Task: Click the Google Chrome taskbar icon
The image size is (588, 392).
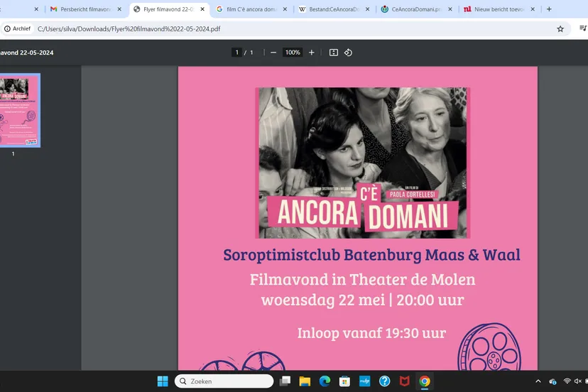Action: (x=425, y=381)
